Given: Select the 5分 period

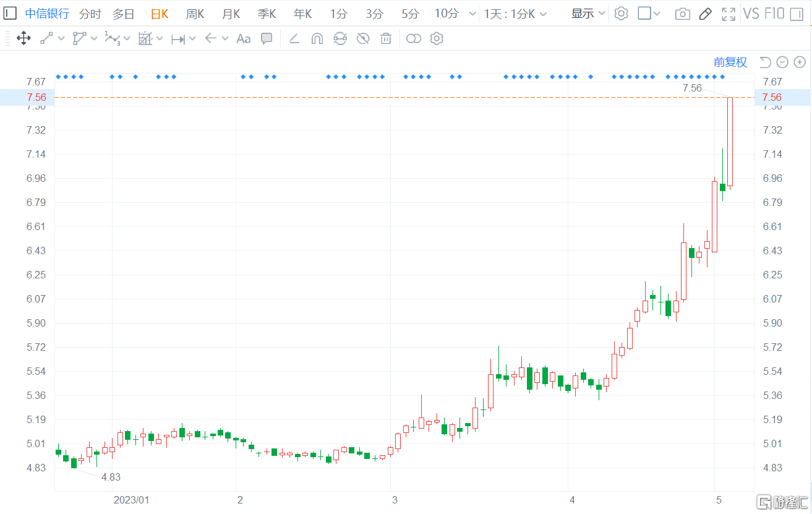Looking at the screenshot, I should point(410,14).
